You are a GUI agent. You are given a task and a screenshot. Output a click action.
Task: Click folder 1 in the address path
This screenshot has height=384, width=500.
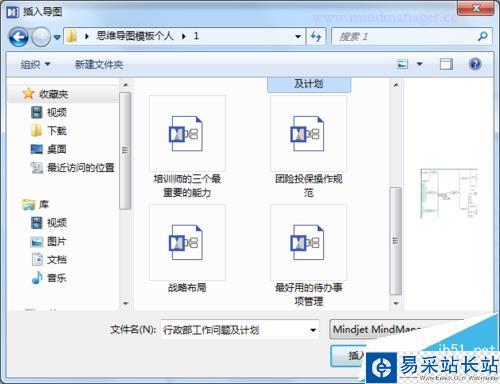(x=196, y=36)
